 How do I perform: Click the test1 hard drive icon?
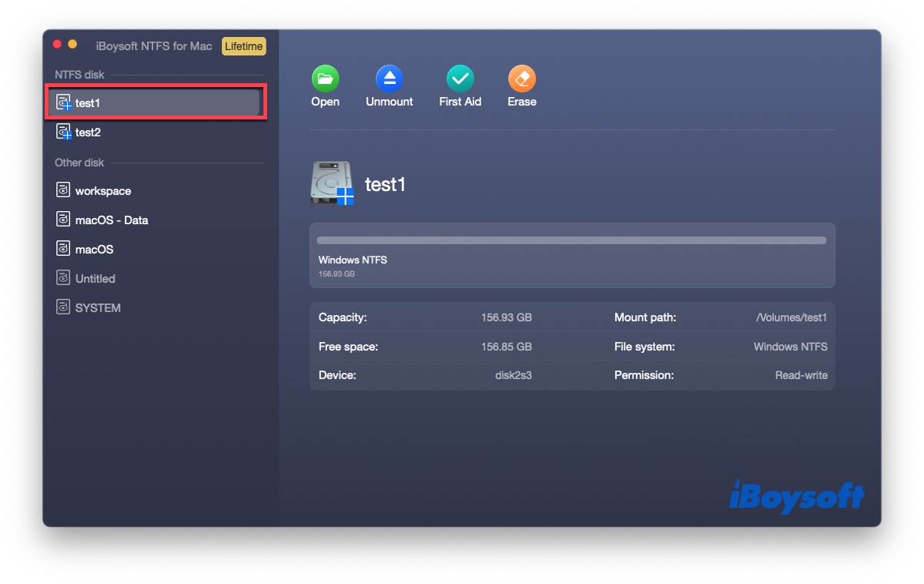(x=331, y=183)
